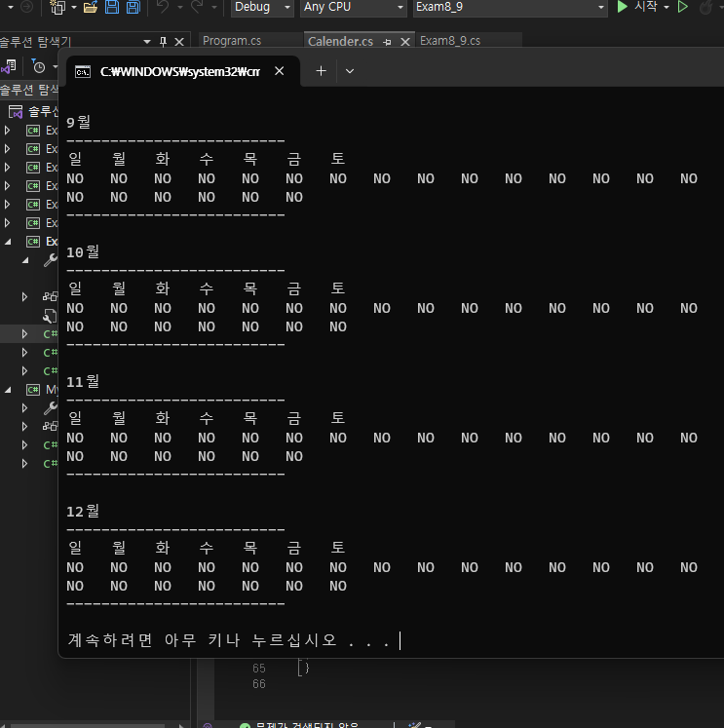
Task: Close the 솔루션 탐색기 panel
Action: 179,42
